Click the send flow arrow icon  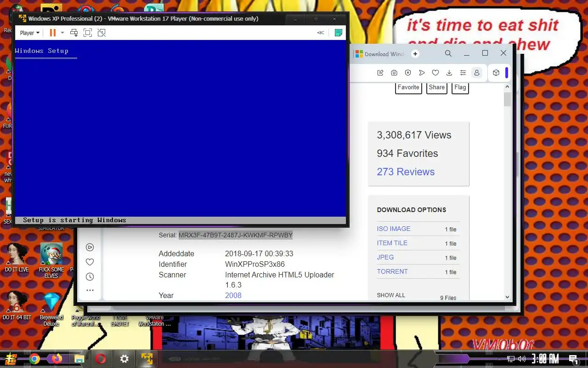422,73
